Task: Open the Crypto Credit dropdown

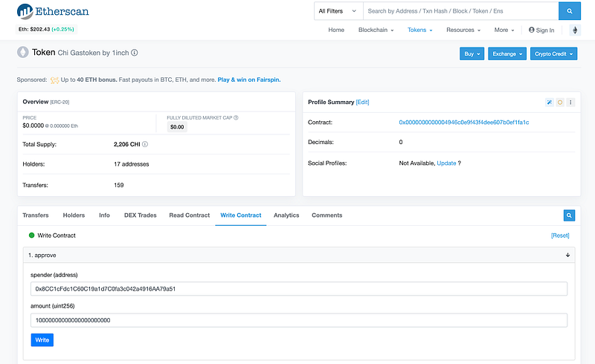Action: pyautogui.click(x=554, y=53)
